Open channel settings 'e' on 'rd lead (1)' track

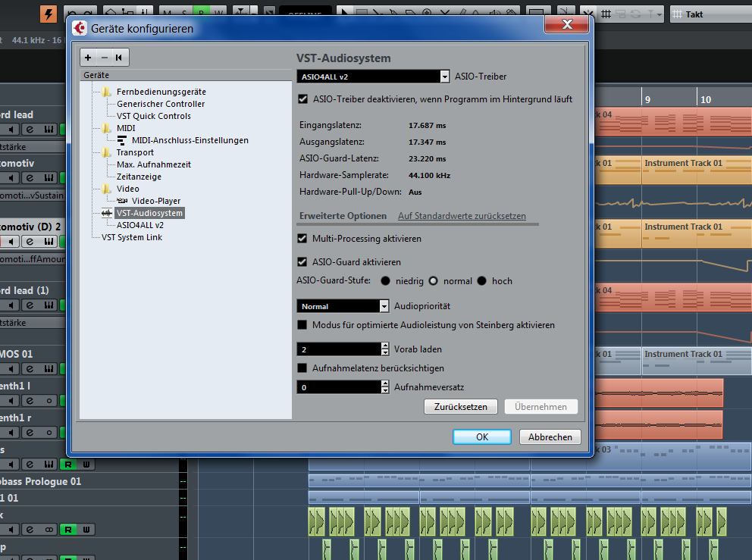tap(30, 305)
